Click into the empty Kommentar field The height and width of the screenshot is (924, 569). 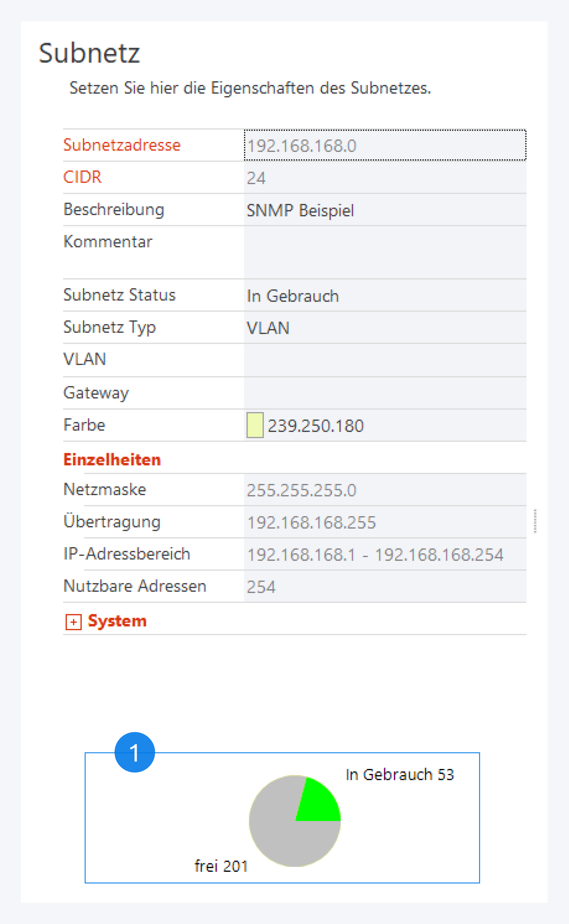pyautogui.click(x=385, y=252)
